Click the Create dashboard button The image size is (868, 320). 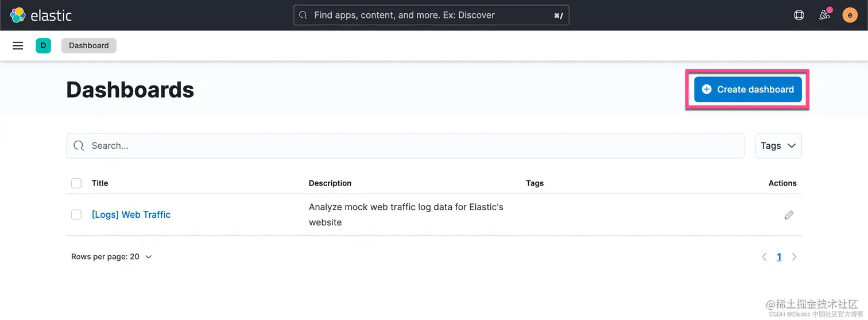(747, 90)
